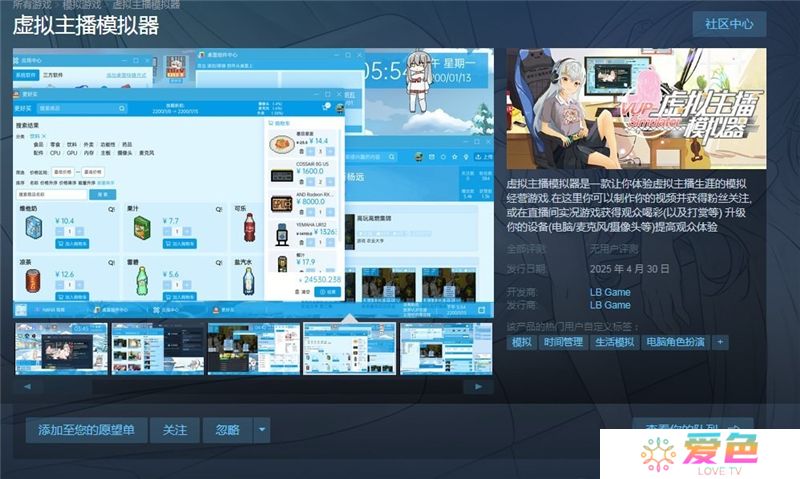
Task: Click the 忽略 ignore button
Action: (228, 430)
